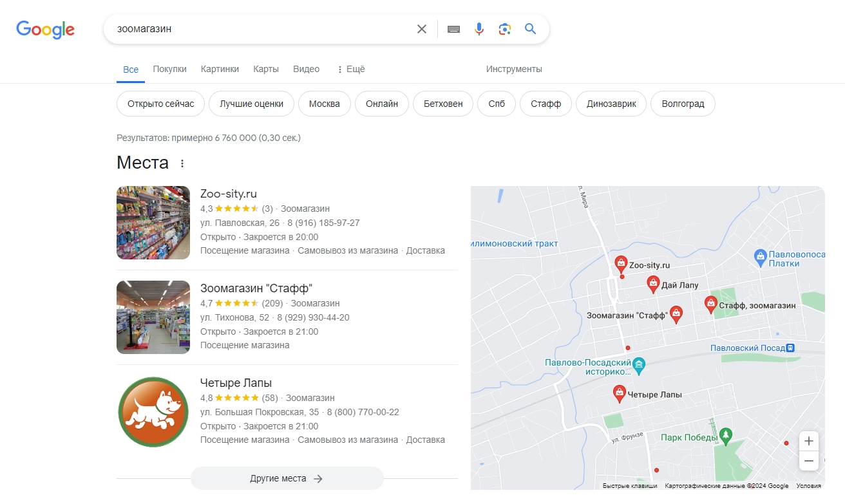Apply Открыто сейчас filter chip
Screen dimensions: 845x504
160,104
